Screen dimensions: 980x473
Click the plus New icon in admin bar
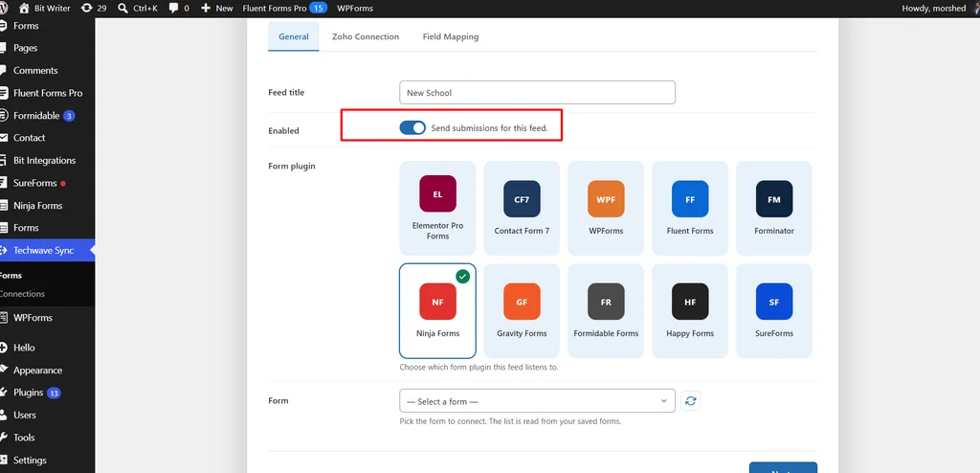click(206, 8)
